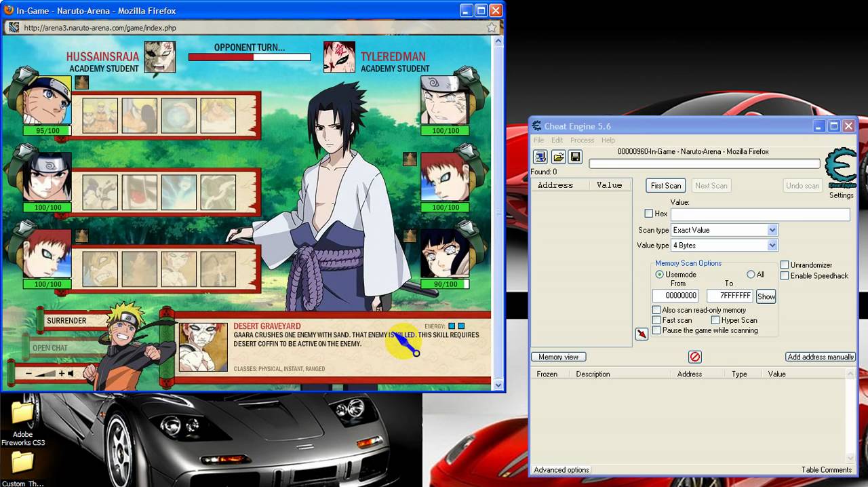Screen dimensions: 868x487
Task: Check the Hyper Scan option
Action: click(x=715, y=320)
